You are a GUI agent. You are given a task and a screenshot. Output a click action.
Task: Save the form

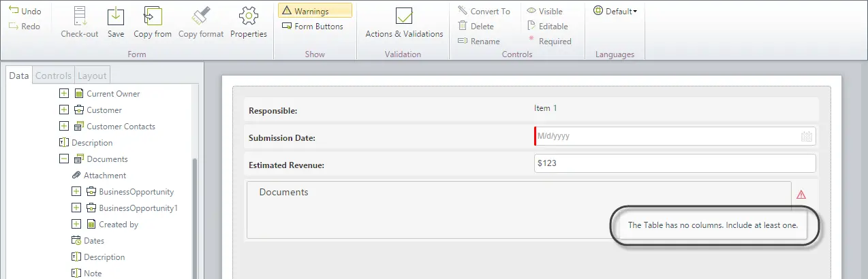pos(116,22)
